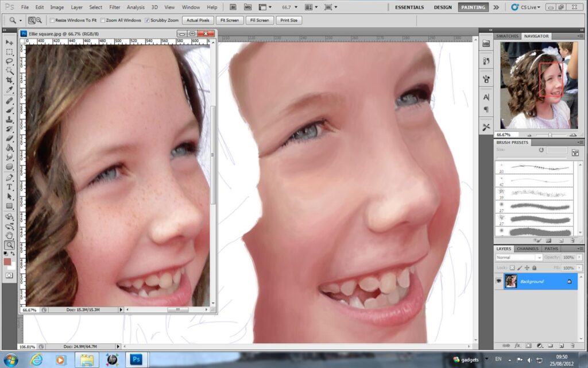Screen dimensions: 588x368
Task: Open the Filter menu
Action: point(114,7)
